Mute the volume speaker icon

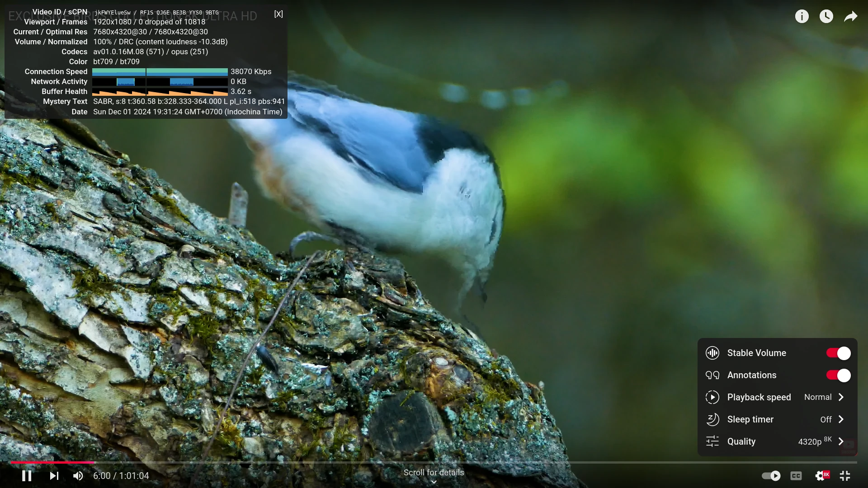pyautogui.click(x=78, y=476)
